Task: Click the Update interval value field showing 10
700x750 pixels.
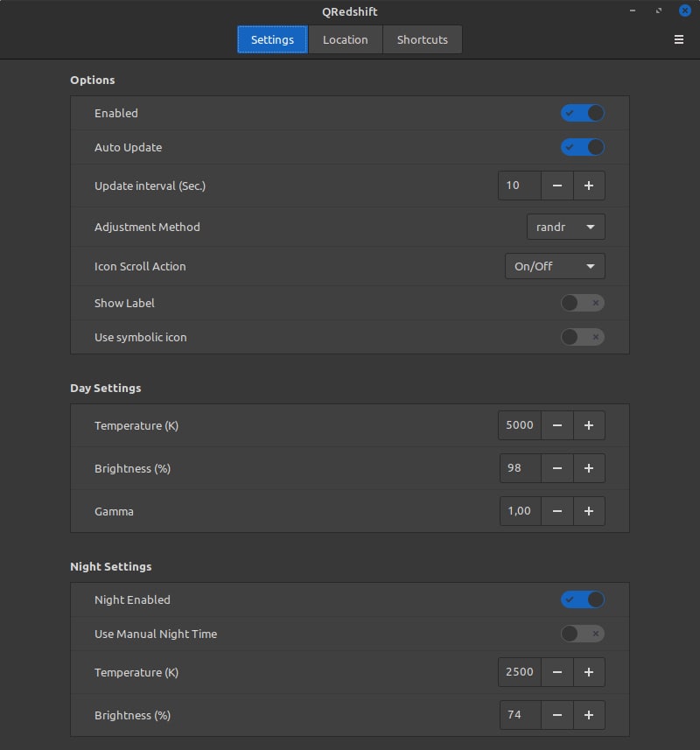Action: coord(520,186)
